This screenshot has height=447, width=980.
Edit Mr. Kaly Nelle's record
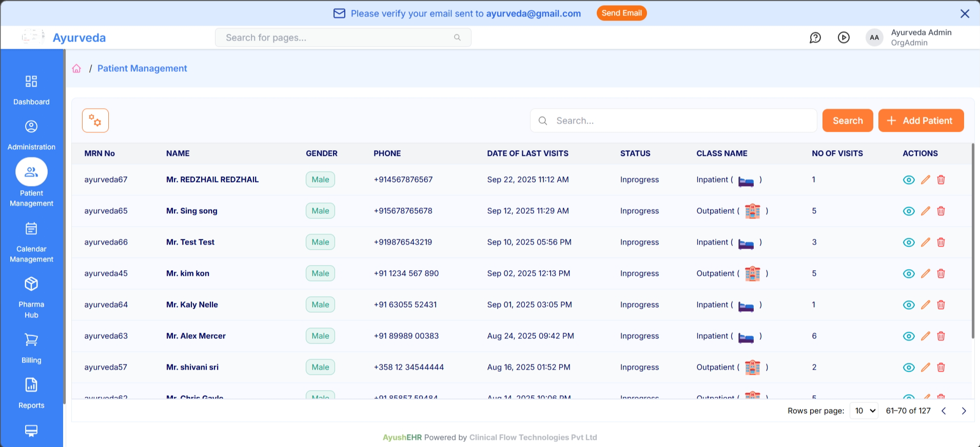pos(925,304)
